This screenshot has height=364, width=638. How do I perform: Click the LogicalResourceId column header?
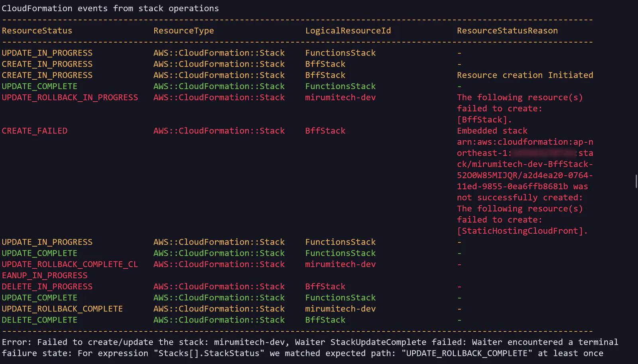tap(348, 31)
